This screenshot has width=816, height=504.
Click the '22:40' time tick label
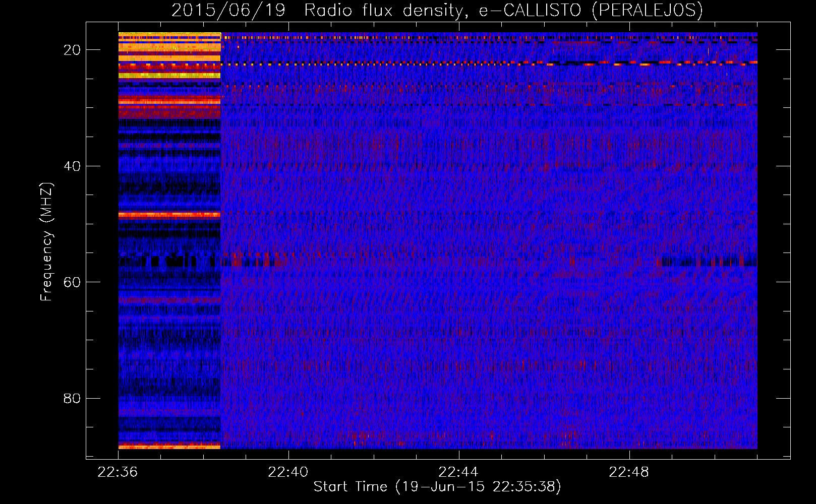(288, 472)
